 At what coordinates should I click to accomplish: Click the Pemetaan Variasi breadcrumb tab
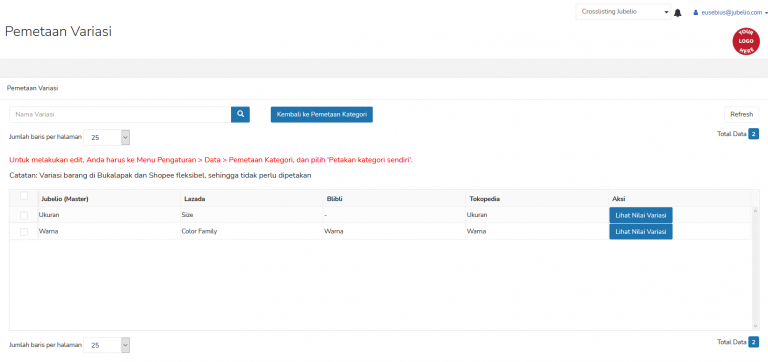coord(32,88)
